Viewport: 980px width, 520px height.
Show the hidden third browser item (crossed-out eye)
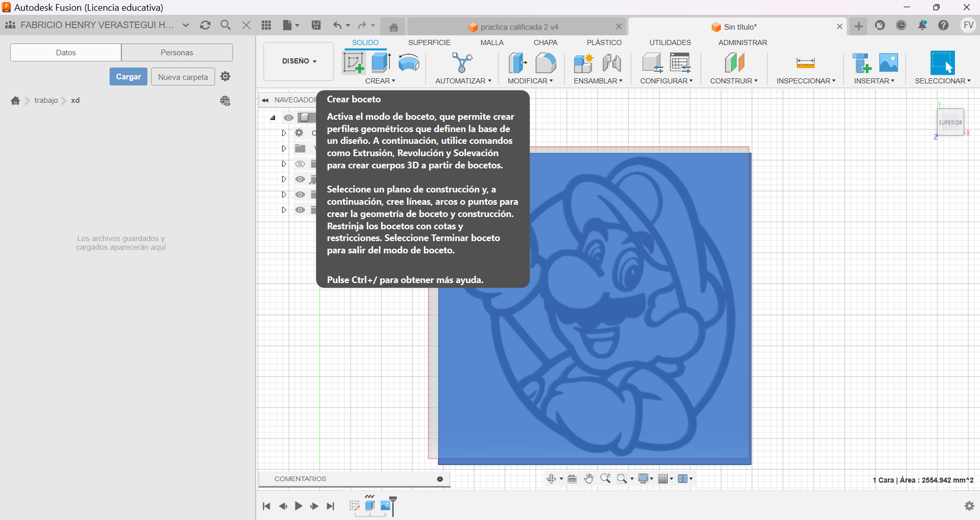point(300,164)
